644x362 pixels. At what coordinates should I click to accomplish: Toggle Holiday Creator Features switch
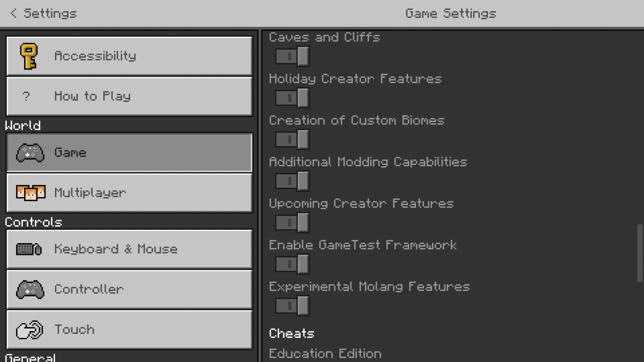point(292,98)
